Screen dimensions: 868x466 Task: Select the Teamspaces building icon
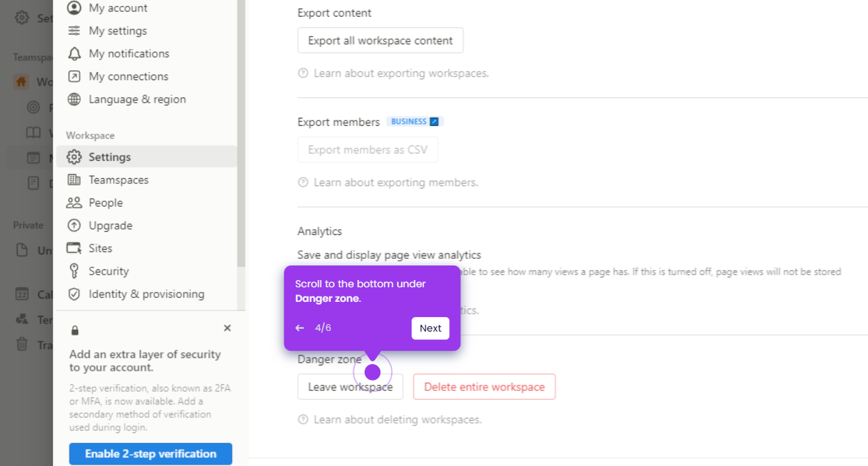pos(75,179)
